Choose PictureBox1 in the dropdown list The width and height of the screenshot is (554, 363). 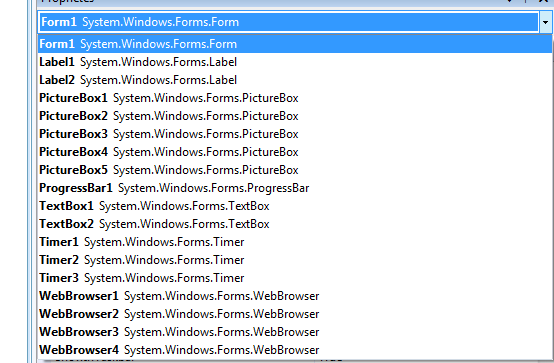click(295, 98)
